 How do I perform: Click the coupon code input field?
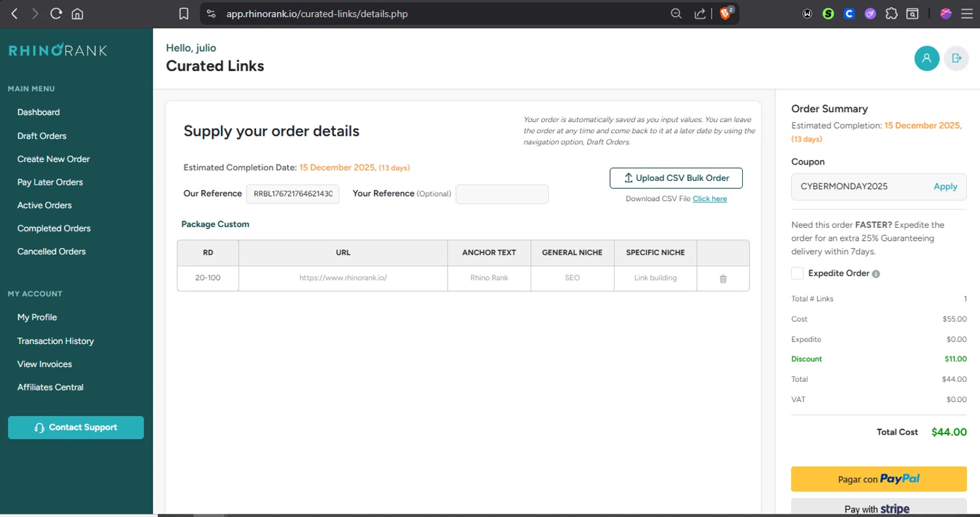click(862, 186)
